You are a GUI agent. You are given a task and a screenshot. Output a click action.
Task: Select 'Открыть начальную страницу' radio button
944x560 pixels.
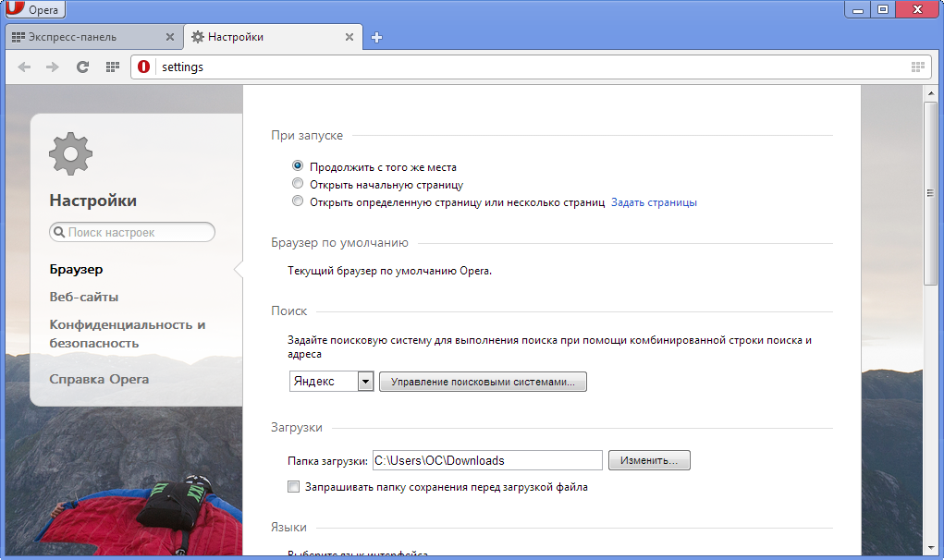tap(298, 184)
